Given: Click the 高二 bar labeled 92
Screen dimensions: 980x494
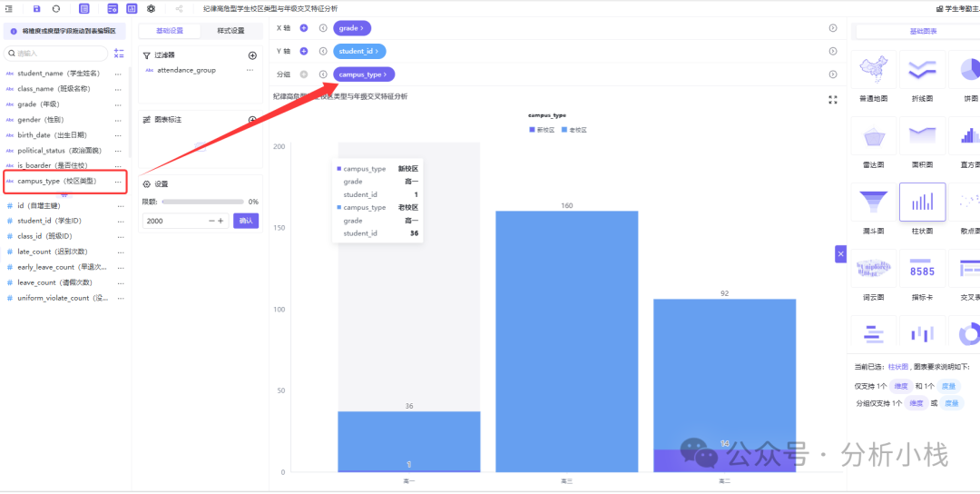Looking at the screenshot, I should [724, 374].
